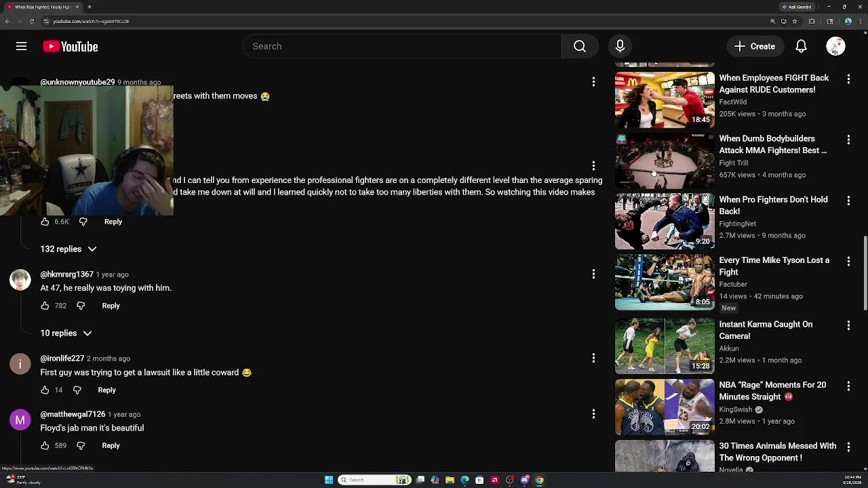Viewport: 868px width, 488px height.
Task: Open @matthewgal7126 channel link
Action: (x=73, y=414)
